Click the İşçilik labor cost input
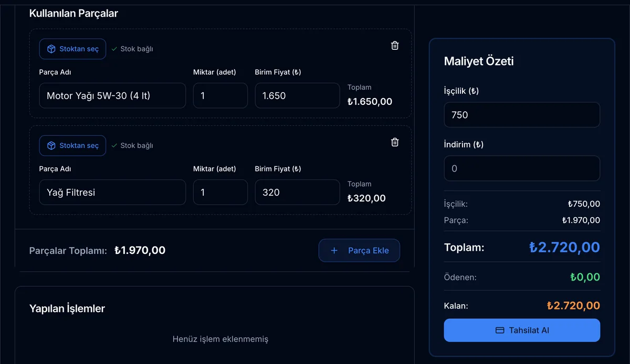Screen dimensions: 630x364 [x=522, y=115]
